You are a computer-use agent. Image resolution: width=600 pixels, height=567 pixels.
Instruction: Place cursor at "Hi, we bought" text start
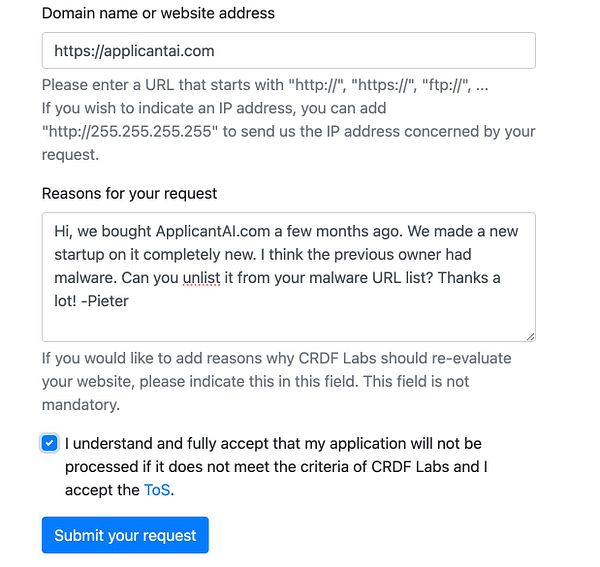[56, 231]
